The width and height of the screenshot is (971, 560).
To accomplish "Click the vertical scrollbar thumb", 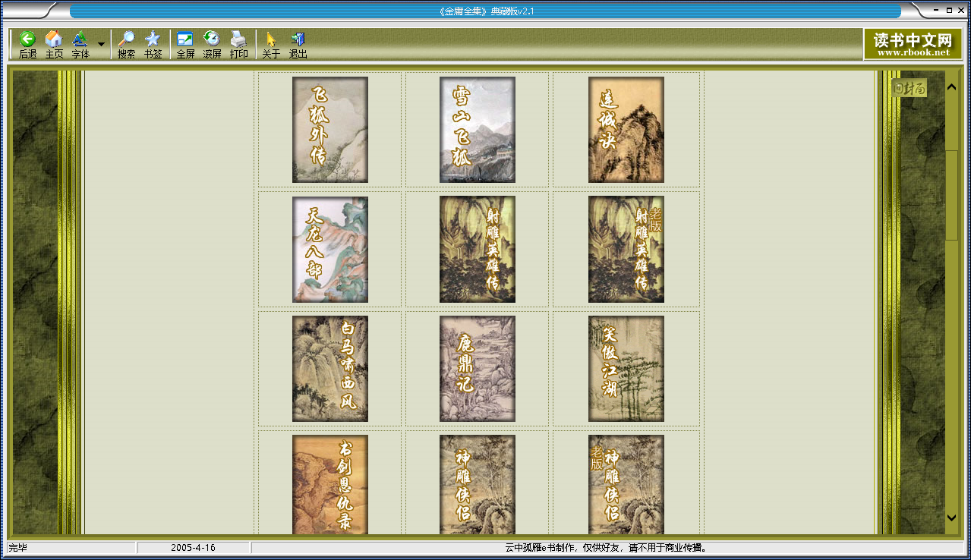I will point(951,196).
